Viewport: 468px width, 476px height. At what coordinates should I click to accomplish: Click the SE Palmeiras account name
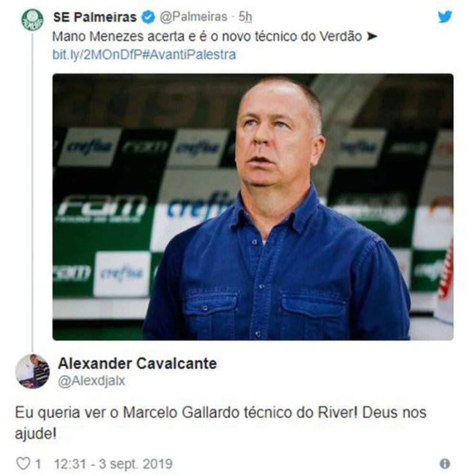[x=95, y=17]
